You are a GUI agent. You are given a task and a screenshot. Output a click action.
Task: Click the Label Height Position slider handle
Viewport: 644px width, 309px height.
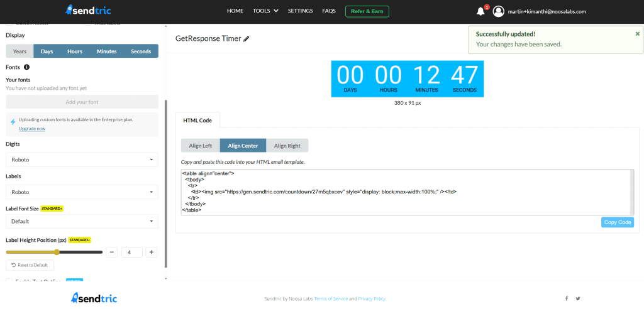[x=57, y=252]
